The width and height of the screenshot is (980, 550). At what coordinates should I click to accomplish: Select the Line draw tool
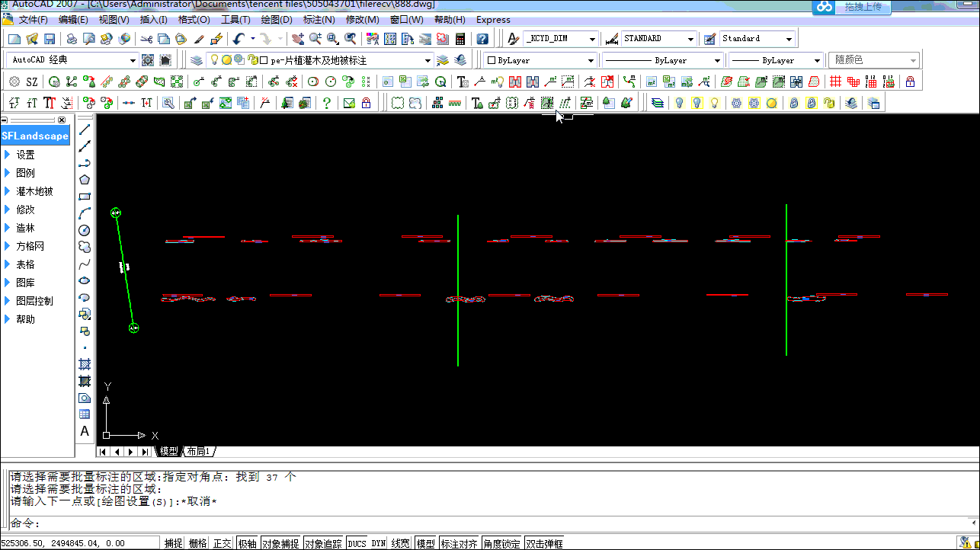85,130
